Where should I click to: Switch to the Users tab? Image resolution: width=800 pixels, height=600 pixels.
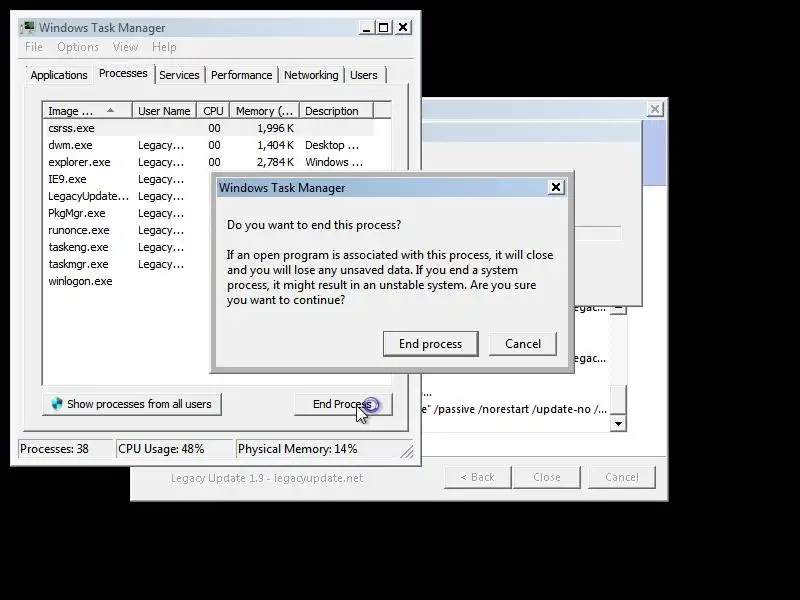pos(363,75)
